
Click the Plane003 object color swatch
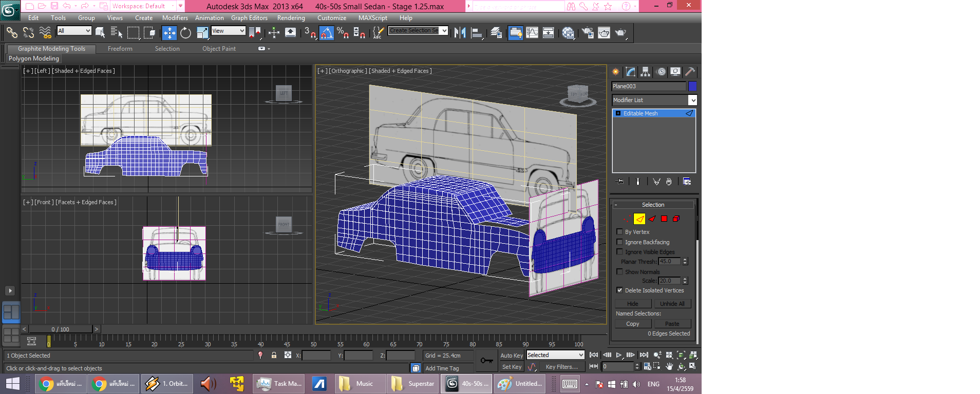coord(692,86)
